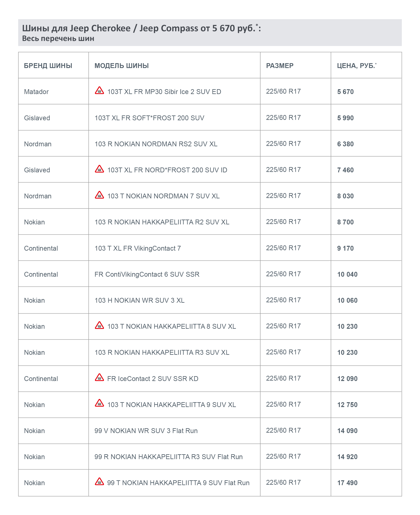This screenshot has height=515, width=420.
Task: Click the VikingContact 7 model name
Action: coord(138,248)
